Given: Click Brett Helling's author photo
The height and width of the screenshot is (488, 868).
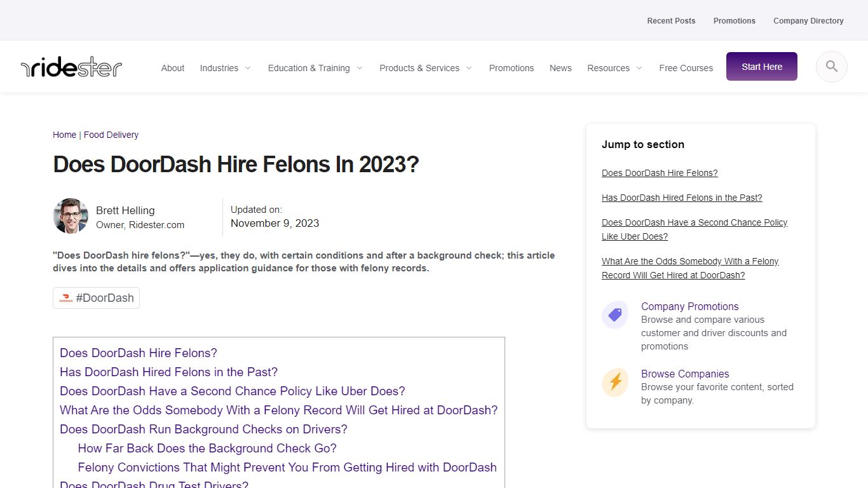Looking at the screenshot, I should click(71, 216).
